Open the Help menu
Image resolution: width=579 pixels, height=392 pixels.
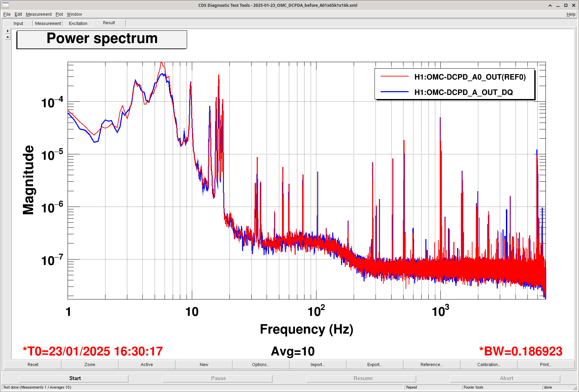[571, 14]
